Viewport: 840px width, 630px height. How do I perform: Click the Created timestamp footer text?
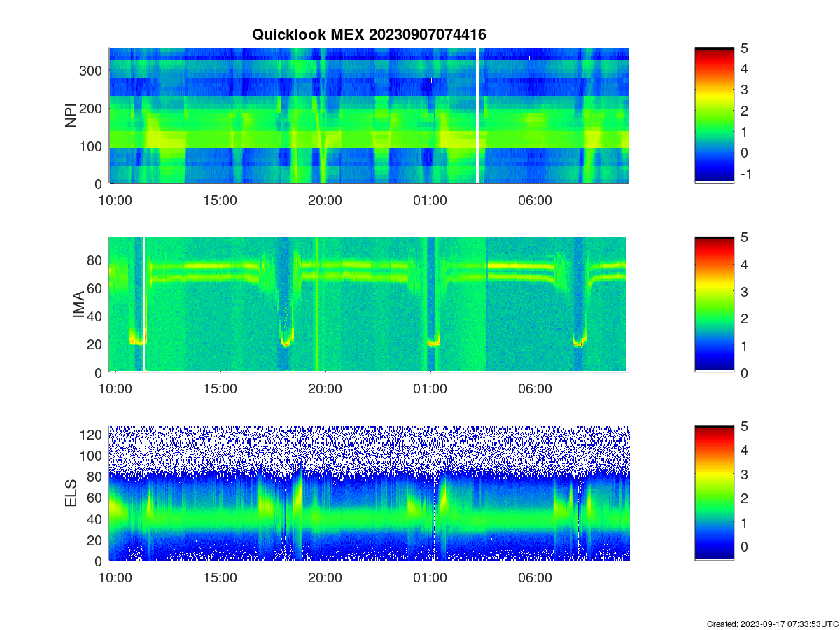(x=772, y=624)
